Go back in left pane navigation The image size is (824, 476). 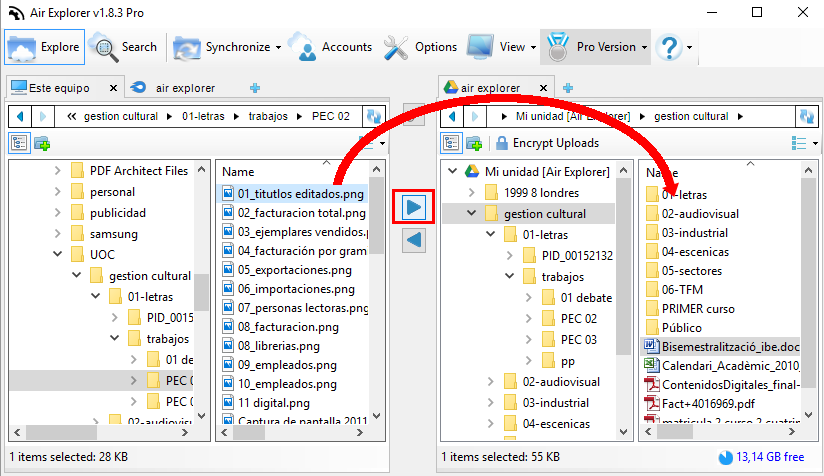tap(20, 116)
